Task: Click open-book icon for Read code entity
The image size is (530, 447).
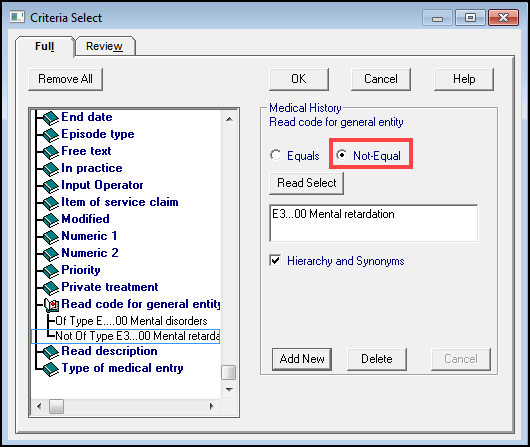Action: (52, 305)
